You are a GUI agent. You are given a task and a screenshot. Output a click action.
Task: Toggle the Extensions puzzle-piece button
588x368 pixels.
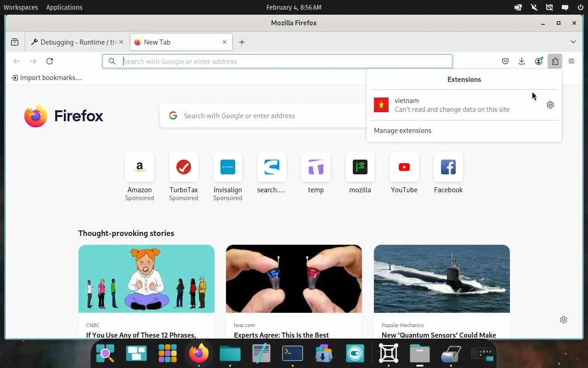click(x=555, y=61)
